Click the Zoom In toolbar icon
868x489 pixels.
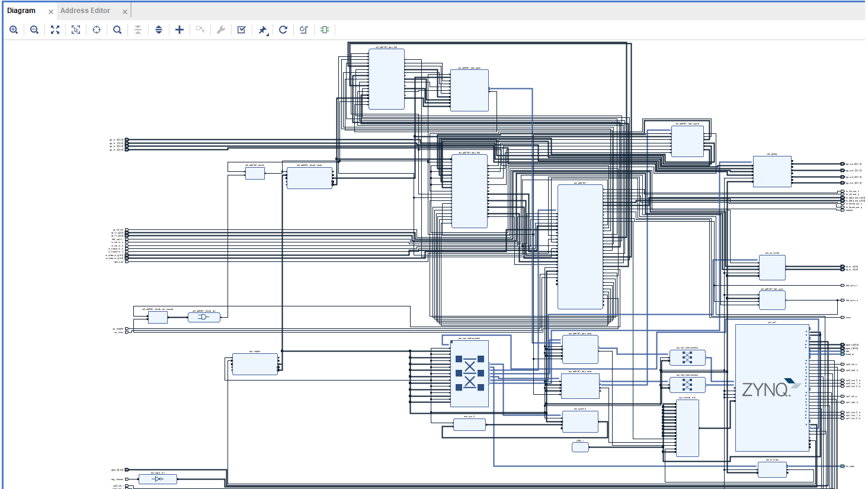point(14,30)
